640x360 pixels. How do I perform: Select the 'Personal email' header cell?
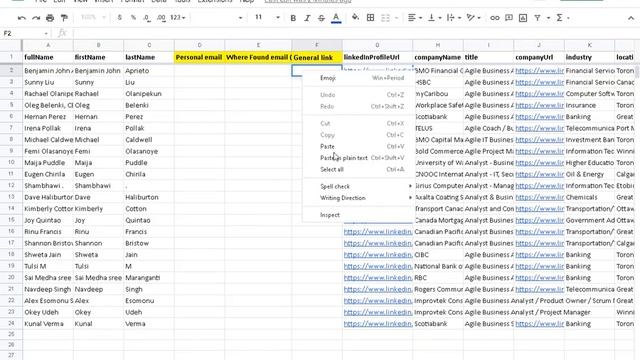tap(200, 57)
